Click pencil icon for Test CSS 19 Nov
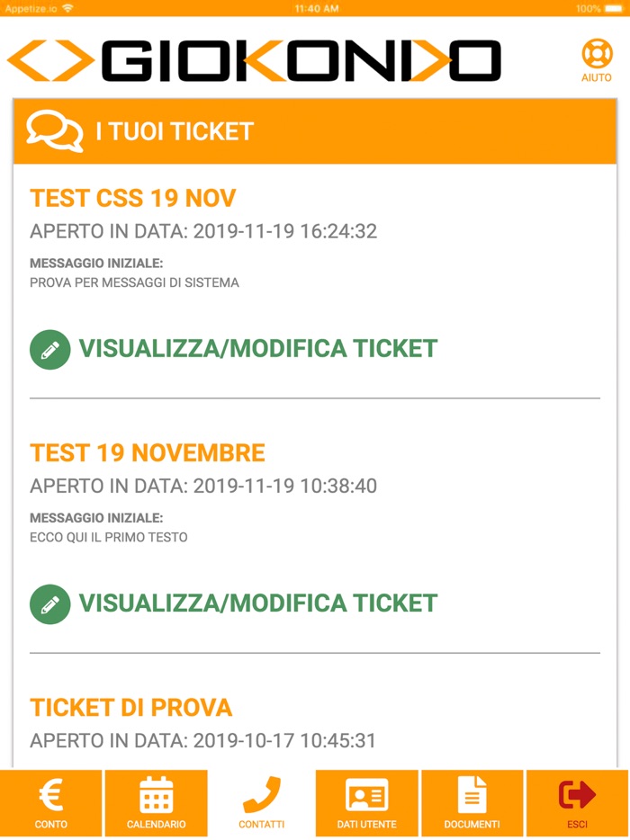Screen dimensions: 630x840 tap(50, 349)
